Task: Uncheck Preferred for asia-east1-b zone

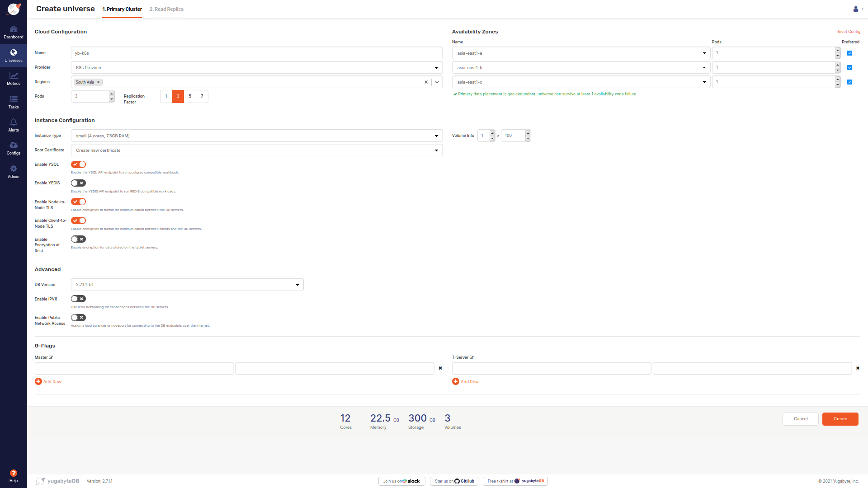Action: pyautogui.click(x=849, y=68)
